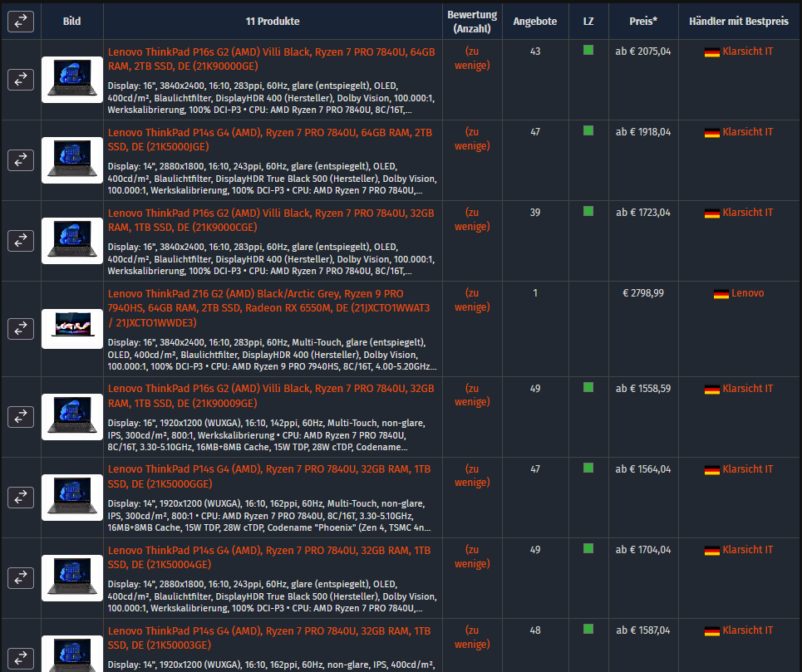Click offer count 48 for 21K50003GE
Image resolution: width=802 pixels, height=672 pixels.
tap(535, 630)
